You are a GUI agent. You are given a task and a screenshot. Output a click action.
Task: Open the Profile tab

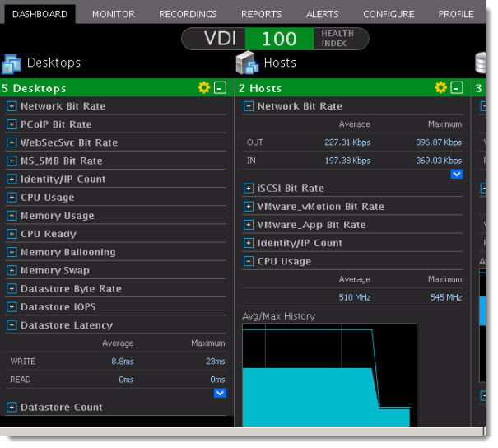click(456, 14)
